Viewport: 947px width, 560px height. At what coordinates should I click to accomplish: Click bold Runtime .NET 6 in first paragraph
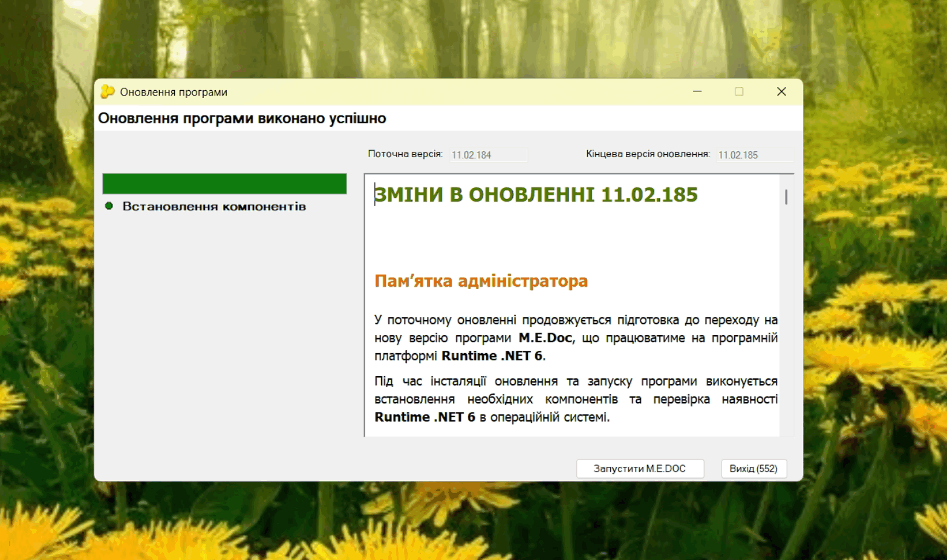(x=492, y=356)
